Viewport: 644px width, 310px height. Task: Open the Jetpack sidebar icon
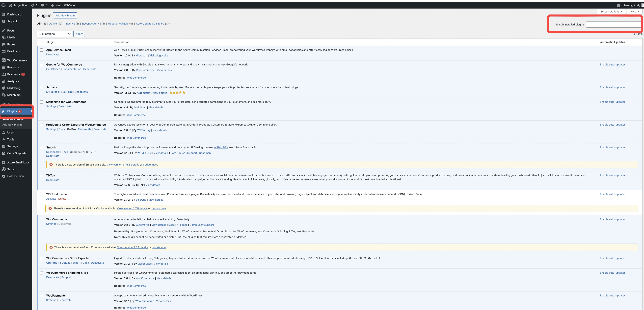(x=4, y=21)
